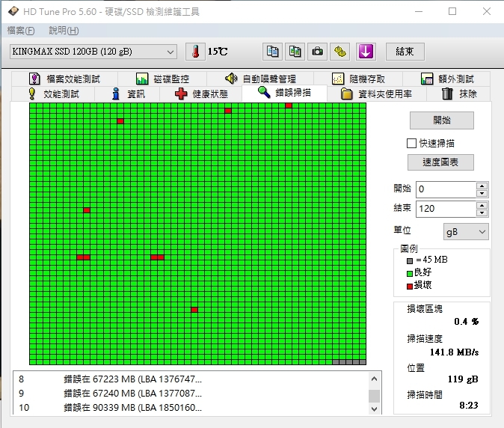504x428 pixels.
Task: Decrease the 開始 start value with down arrow
Action: [x=482, y=193]
